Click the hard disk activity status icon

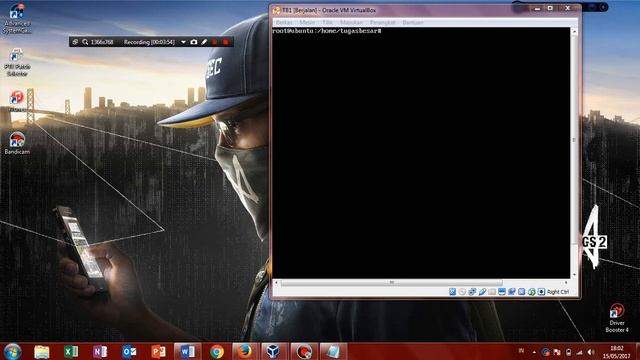(452, 292)
